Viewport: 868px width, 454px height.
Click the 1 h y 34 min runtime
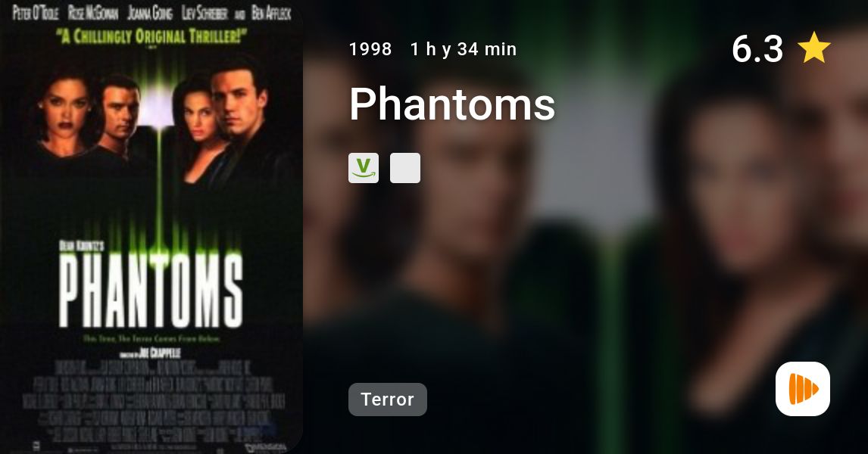pyautogui.click(x=464, y=49)
